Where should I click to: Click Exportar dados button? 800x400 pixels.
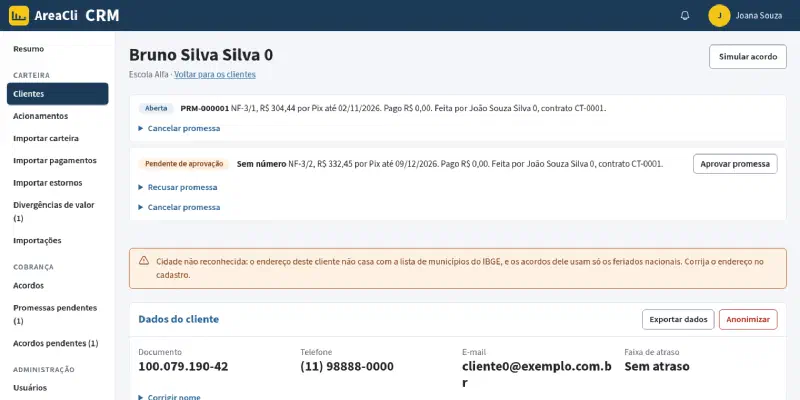(678, 319)
